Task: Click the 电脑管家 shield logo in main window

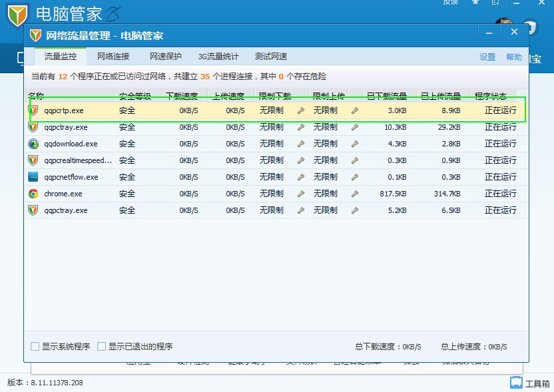Action: (x=17, y=15)
